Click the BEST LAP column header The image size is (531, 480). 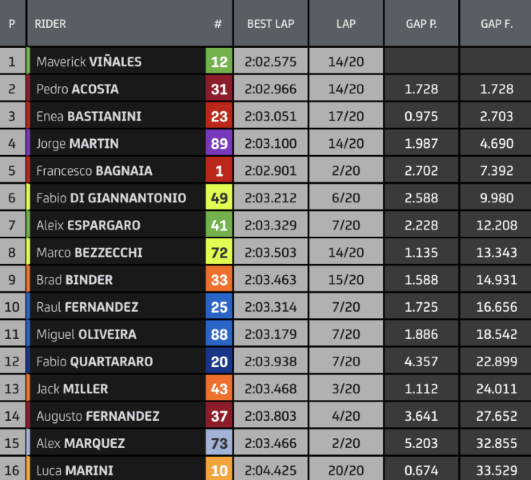point(271,24)
